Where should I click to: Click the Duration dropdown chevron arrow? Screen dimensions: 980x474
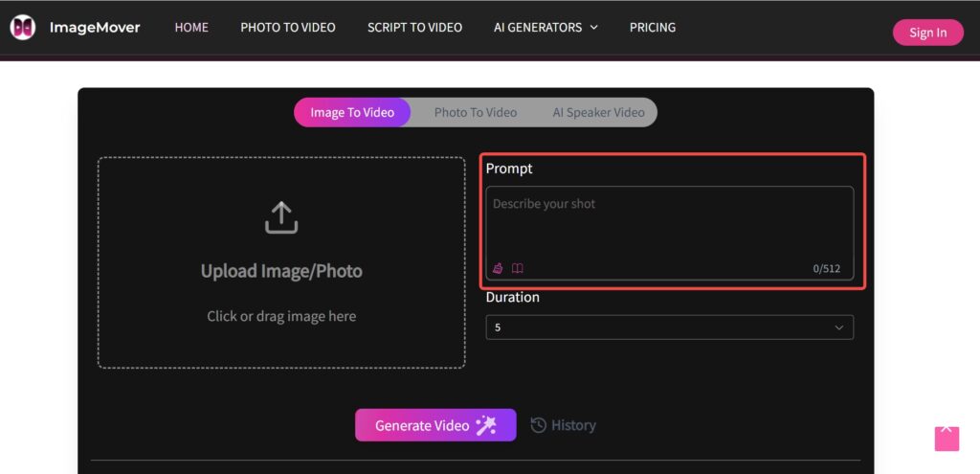839,327
